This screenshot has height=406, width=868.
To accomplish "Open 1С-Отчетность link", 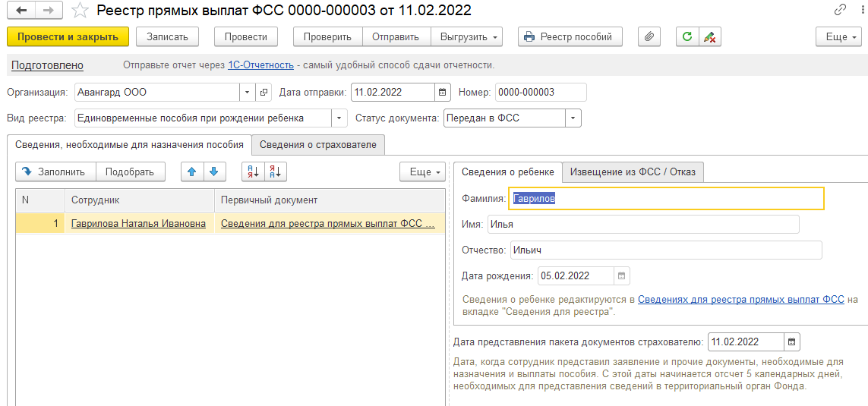I will (260, 65).
